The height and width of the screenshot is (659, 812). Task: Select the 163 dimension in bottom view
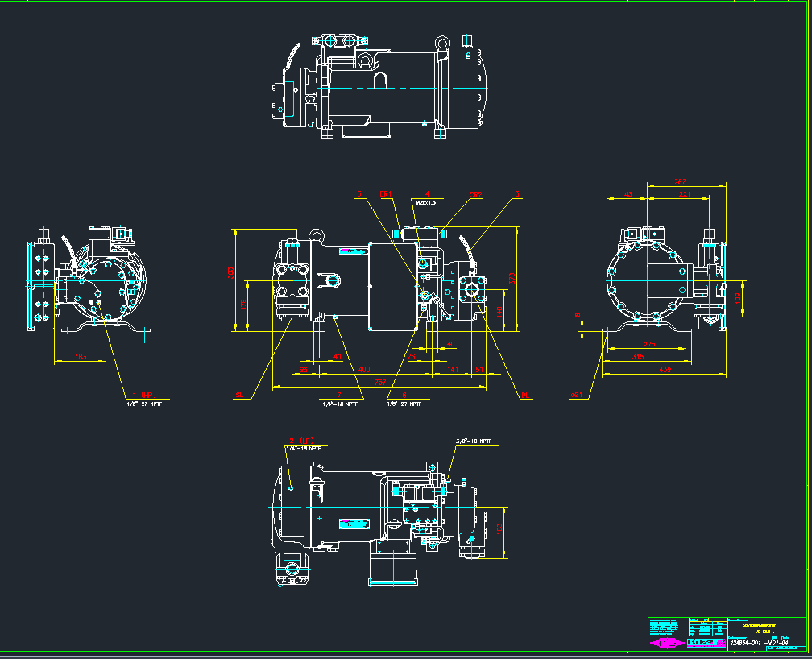499,530
